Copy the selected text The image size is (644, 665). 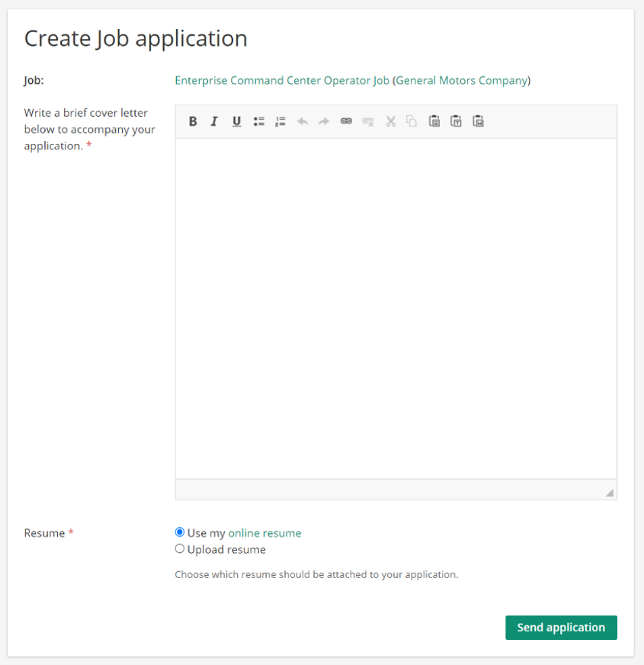tap(411, 121)
